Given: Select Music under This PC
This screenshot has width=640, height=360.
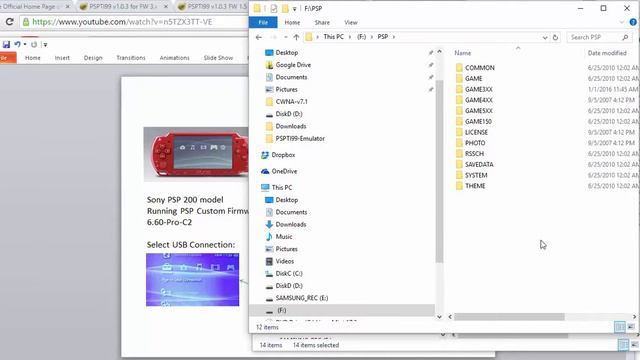Looking at the screenshot, I should click(284, 237).
